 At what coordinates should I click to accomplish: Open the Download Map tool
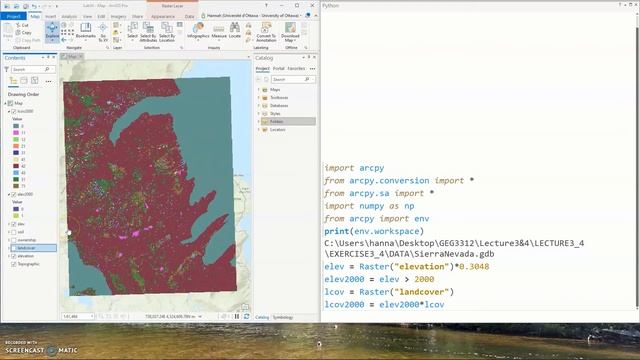290,32
